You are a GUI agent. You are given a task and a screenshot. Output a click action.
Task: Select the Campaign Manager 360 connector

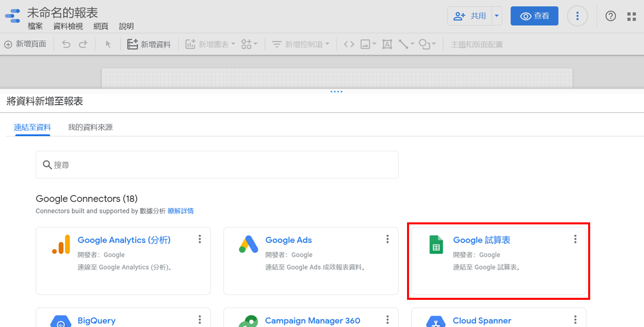coord(311,317)
